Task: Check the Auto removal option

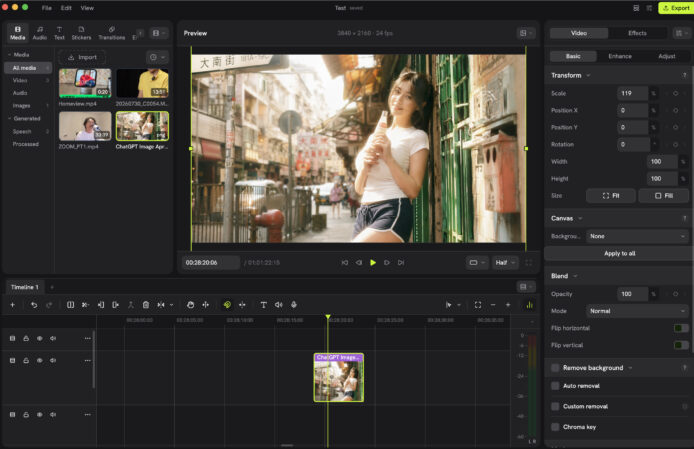Action: 555,386
